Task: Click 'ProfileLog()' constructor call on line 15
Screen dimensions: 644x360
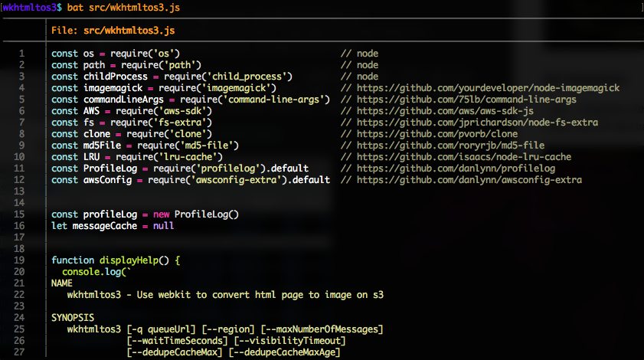Action: (207, 214)
